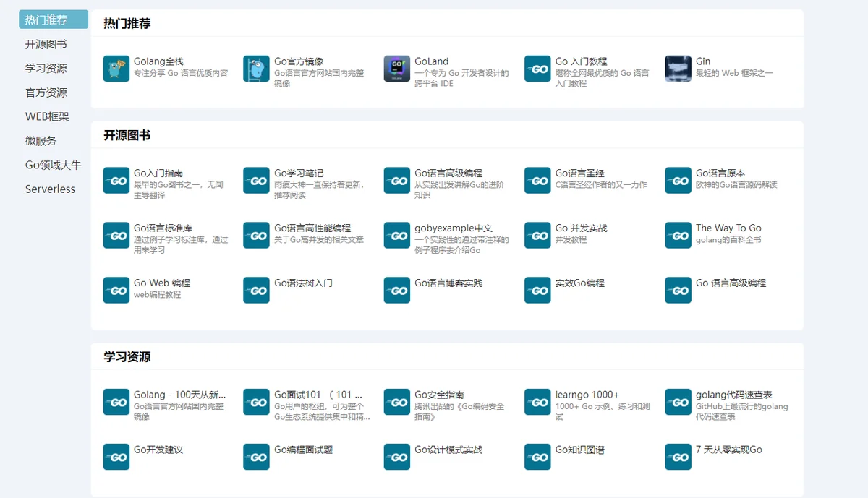
Task: Click description text 关于Go高并发的相关文章
Action: point(319,240)
